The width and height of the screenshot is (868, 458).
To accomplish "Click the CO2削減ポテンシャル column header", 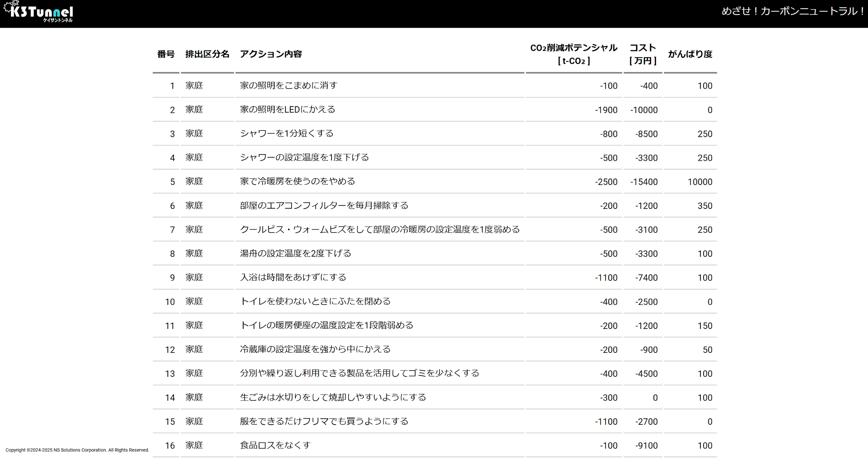I will [573, 54].
